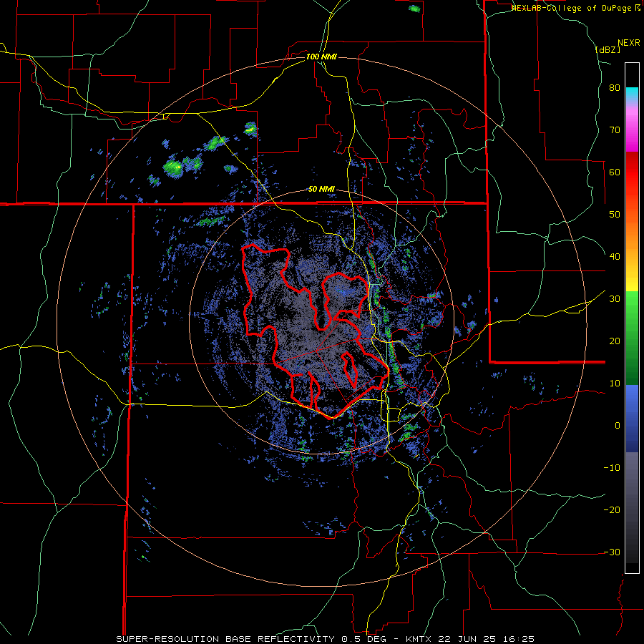The width and height of the screenshot is (644, 644).
Task: Click the 50 value on the dBZ scale
Action: (x=615, y=215)
